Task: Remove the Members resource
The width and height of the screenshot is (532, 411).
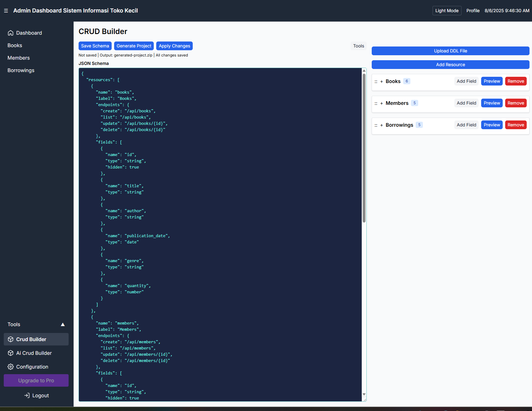Action: [516, 103]
